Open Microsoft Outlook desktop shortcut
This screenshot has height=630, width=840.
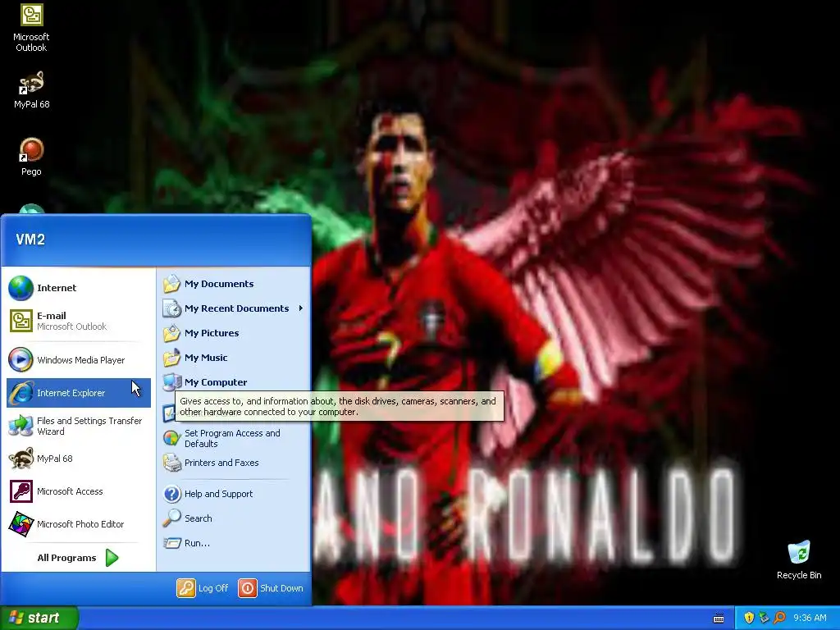click(31, 28)
